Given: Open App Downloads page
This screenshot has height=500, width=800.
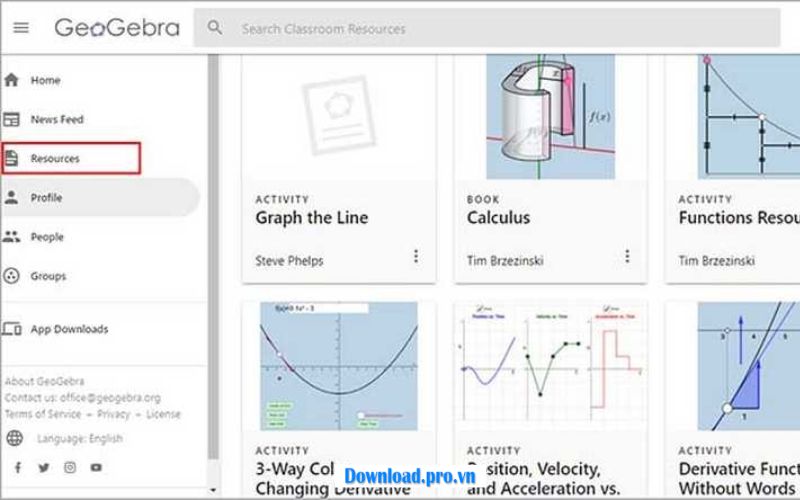Looking at the screenshot, I should tap(69, 329).
